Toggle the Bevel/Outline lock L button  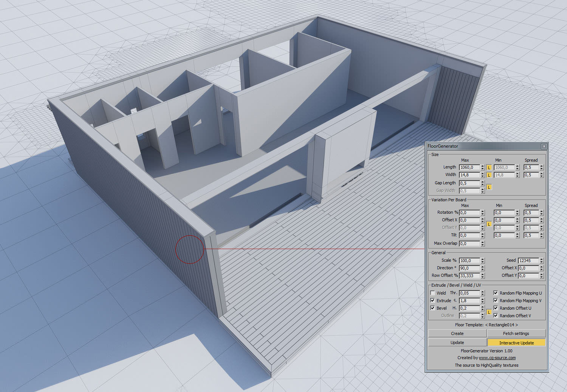(489, 312)
